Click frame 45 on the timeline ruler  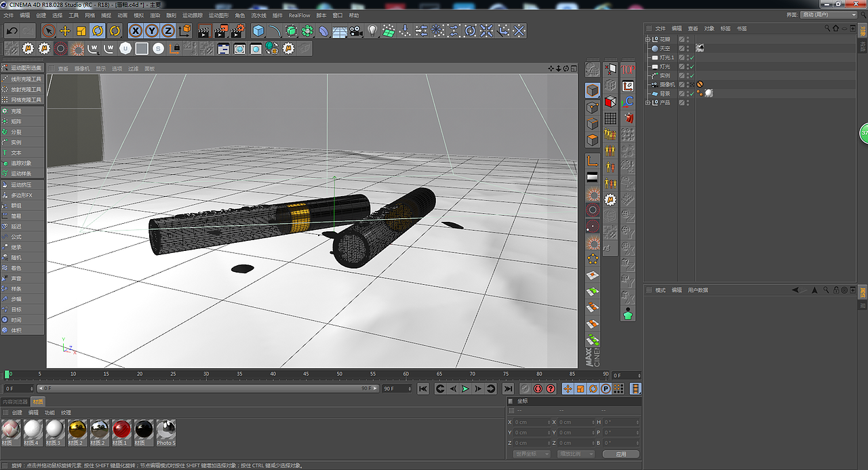[306, 374]
